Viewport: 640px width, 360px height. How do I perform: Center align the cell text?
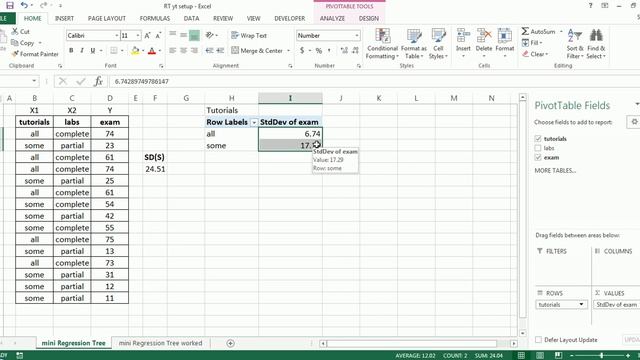coord(183,51)
